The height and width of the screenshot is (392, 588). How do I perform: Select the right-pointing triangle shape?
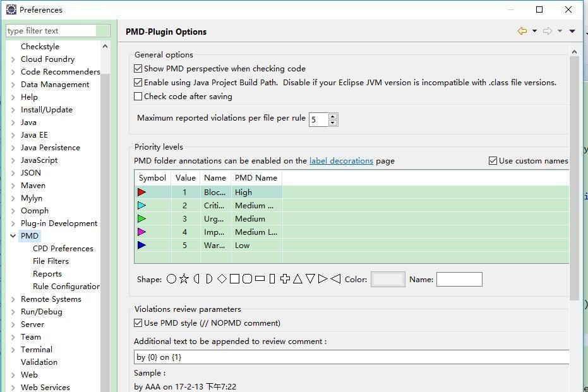pos(323,279)
